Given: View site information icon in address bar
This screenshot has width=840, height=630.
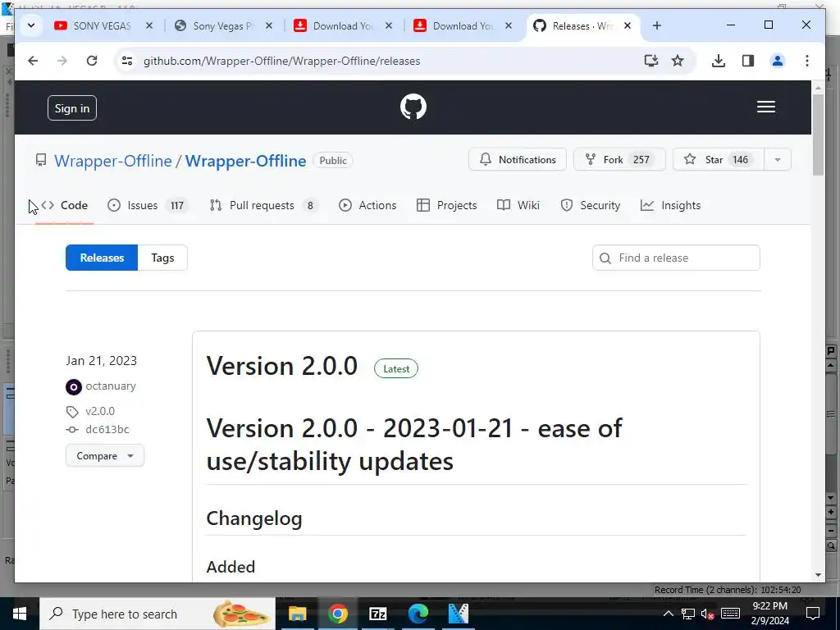Looking at the screenshot, I should 127,61.
